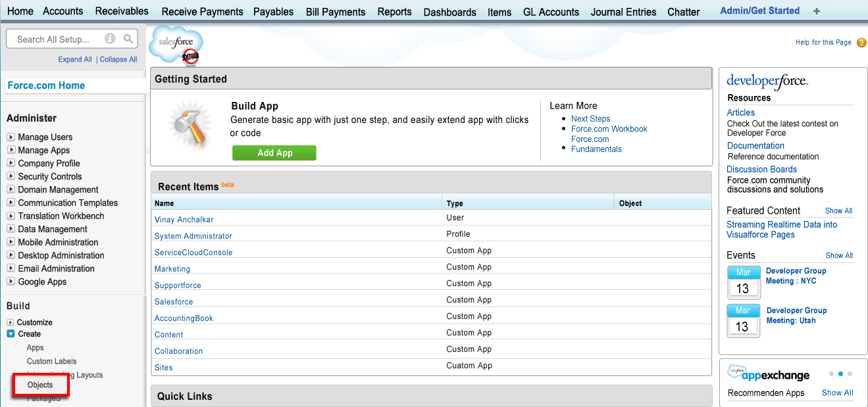Click the search magnifier icon in setup search

click(x=128, y=39)
